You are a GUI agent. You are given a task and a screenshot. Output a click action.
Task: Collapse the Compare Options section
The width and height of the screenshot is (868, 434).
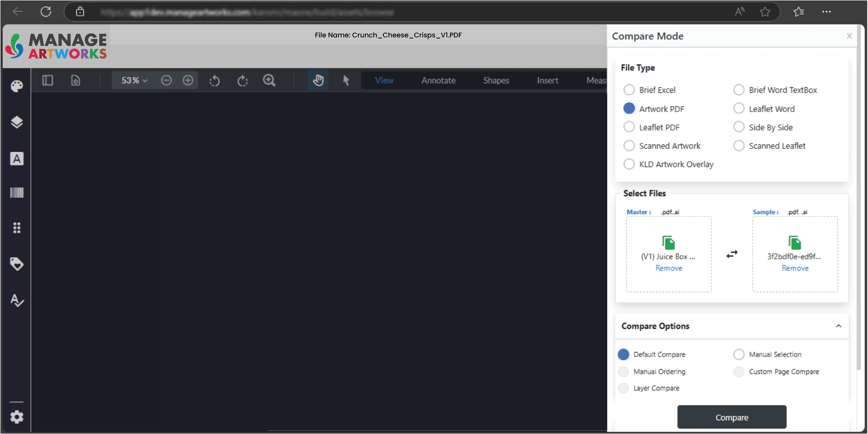point(838,326)
